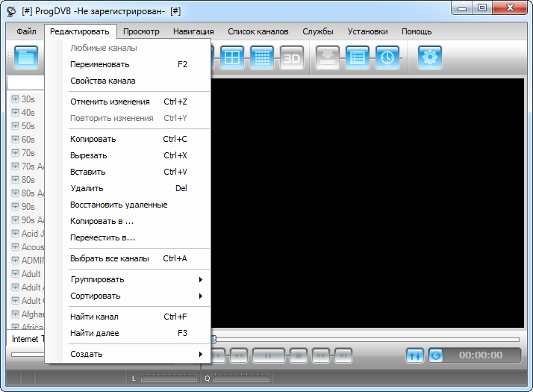
Task: Click the previous track button
Action: pyautogui.click(x=217, y=355)
